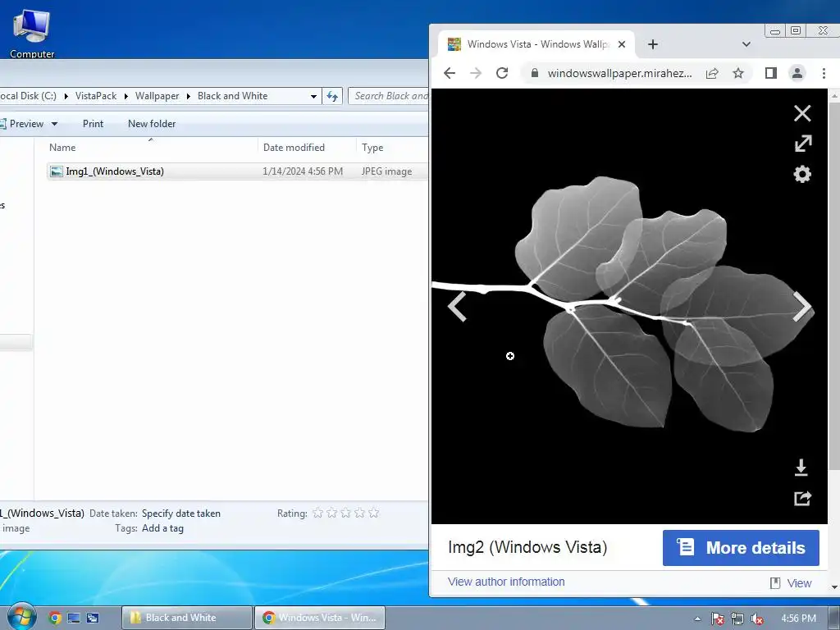Show hidden tray icons arrow
The image size is (840, 630).
pyautogui.click(x=697, y=619)
